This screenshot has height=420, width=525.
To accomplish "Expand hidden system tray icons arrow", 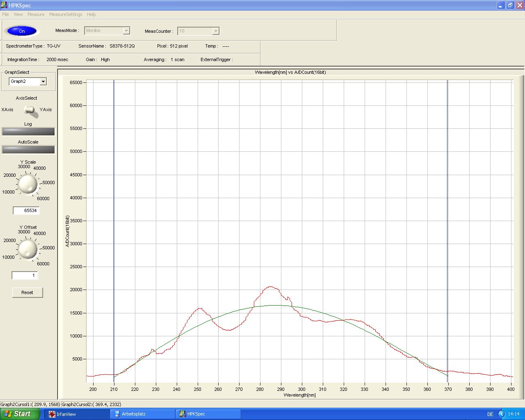I will (501, 414).
